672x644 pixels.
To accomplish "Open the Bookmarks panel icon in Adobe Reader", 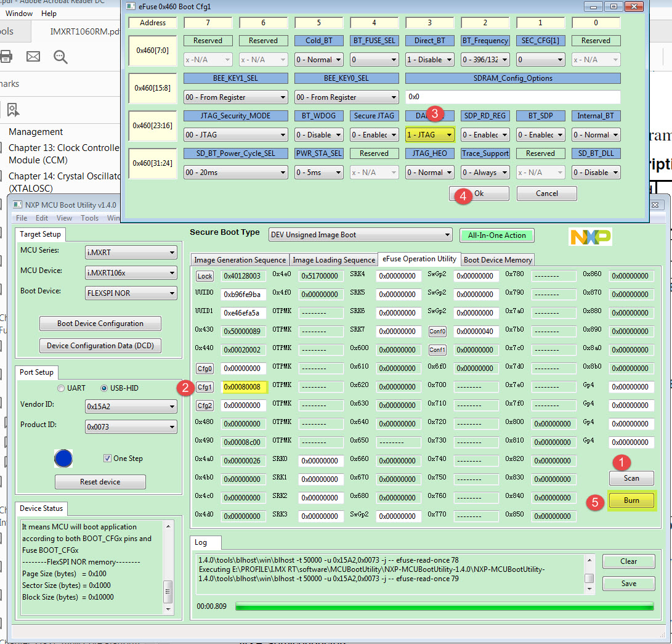I will (x=12, y=108).
